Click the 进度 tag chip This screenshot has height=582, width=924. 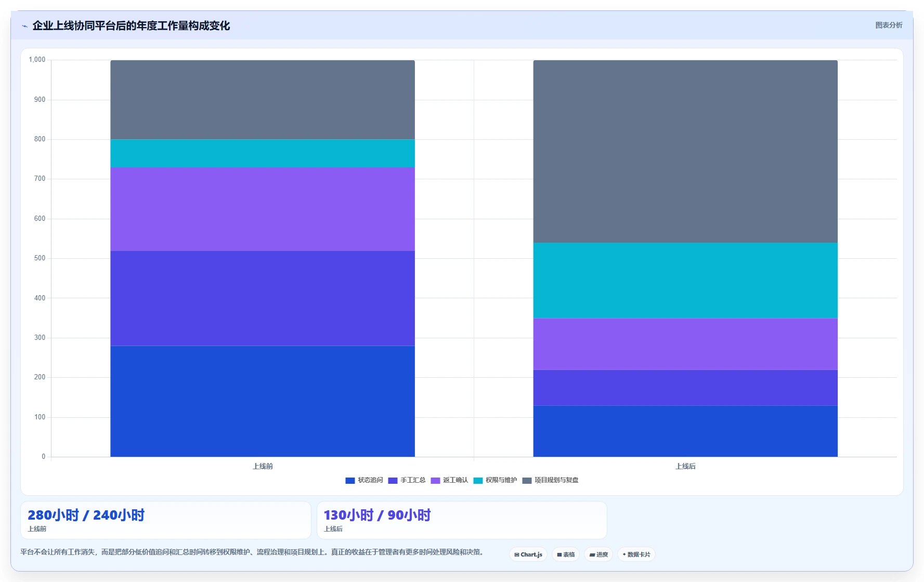coord(598,554)
